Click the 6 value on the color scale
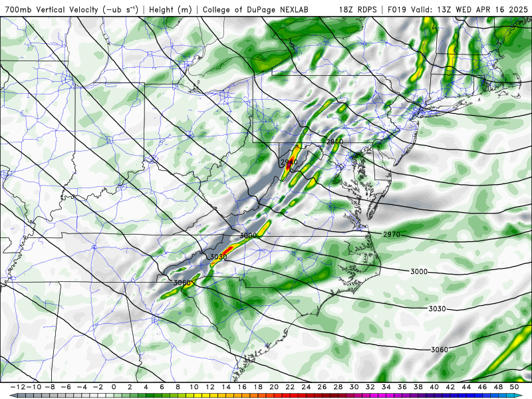 [162, 387]
